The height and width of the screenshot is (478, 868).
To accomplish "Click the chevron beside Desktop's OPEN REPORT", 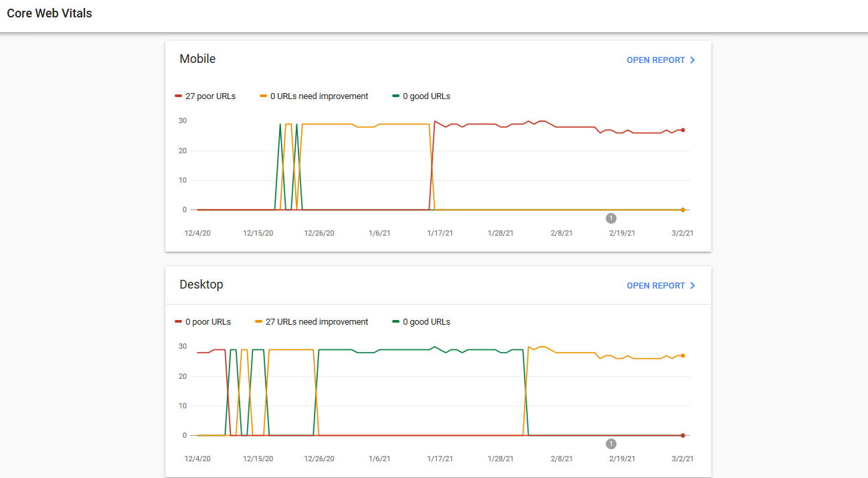I will point(692,285).
